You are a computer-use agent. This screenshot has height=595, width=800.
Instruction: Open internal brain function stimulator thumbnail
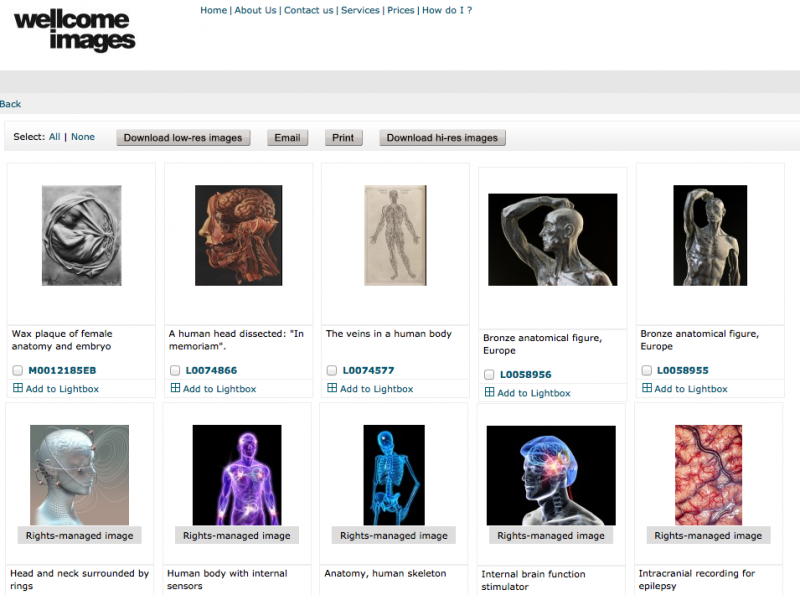coord(551,476)
